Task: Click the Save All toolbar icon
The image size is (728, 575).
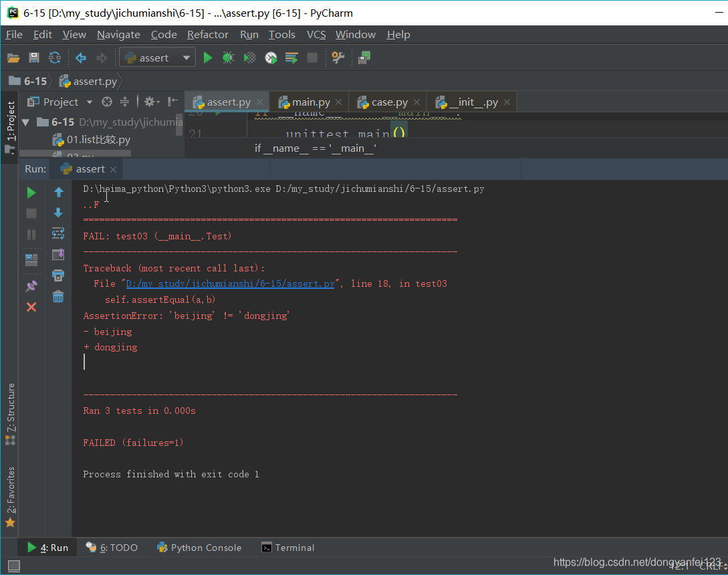Action: coord(34,57)
